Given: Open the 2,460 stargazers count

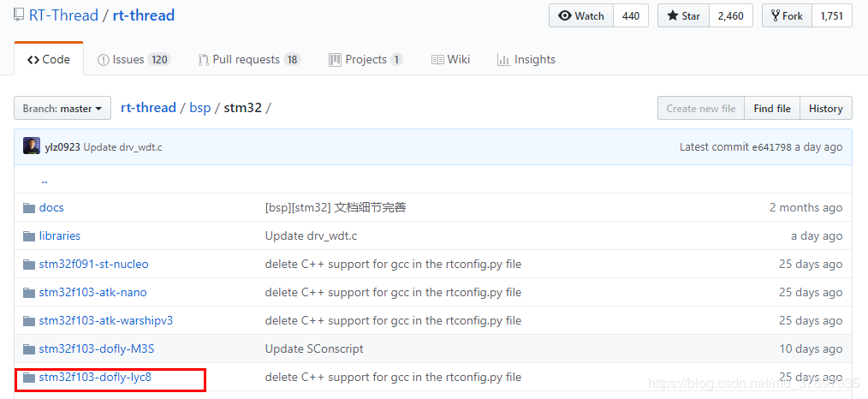Looking at the screenshot, I should coord(731,16).
